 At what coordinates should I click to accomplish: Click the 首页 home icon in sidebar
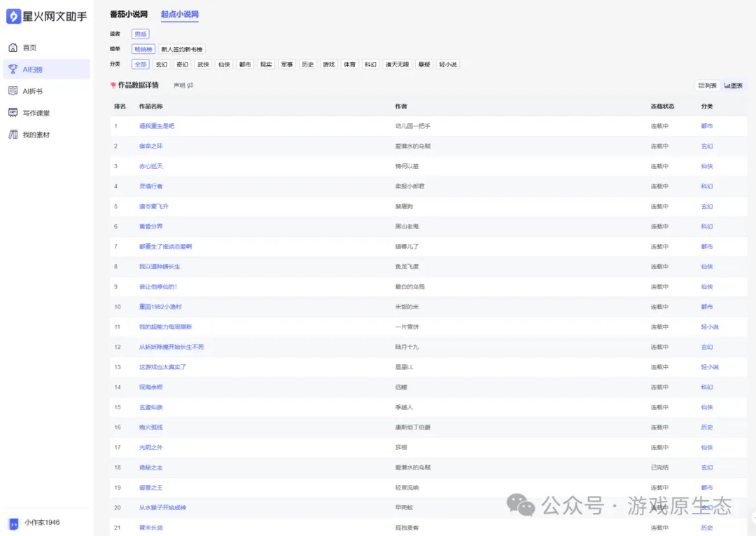click(x=13, y=47)
